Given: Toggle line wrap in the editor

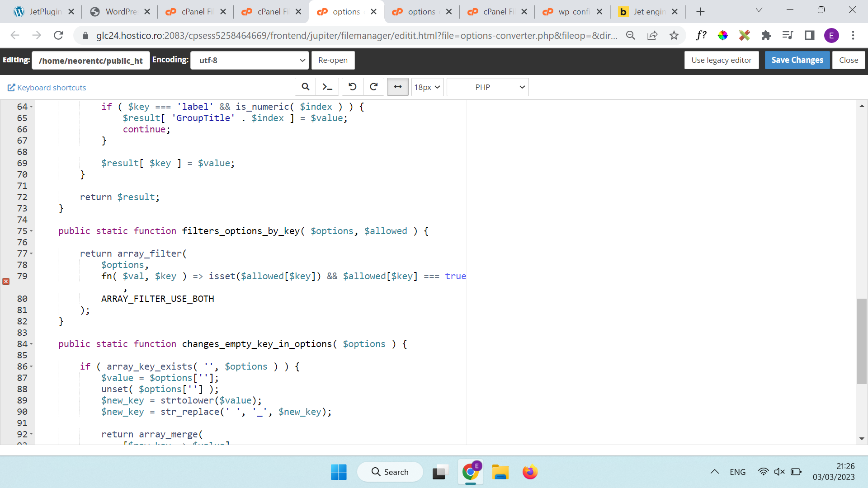Looking at the screenshot, I should pos(398,87).
